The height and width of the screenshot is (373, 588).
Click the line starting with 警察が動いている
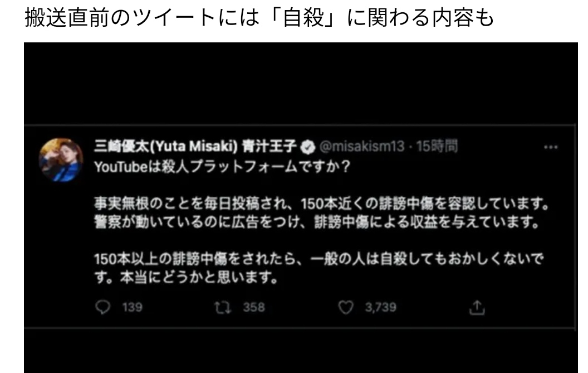click(x=317, y=222)
